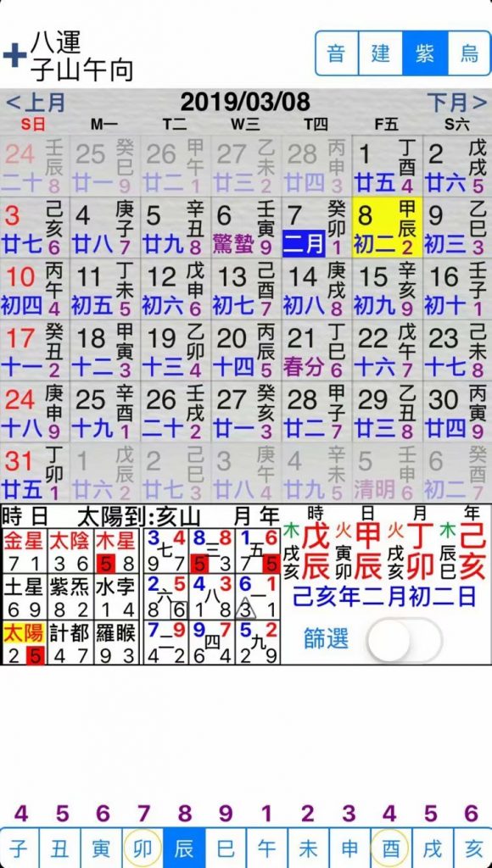Select the 午 hour button

[267, 848]
